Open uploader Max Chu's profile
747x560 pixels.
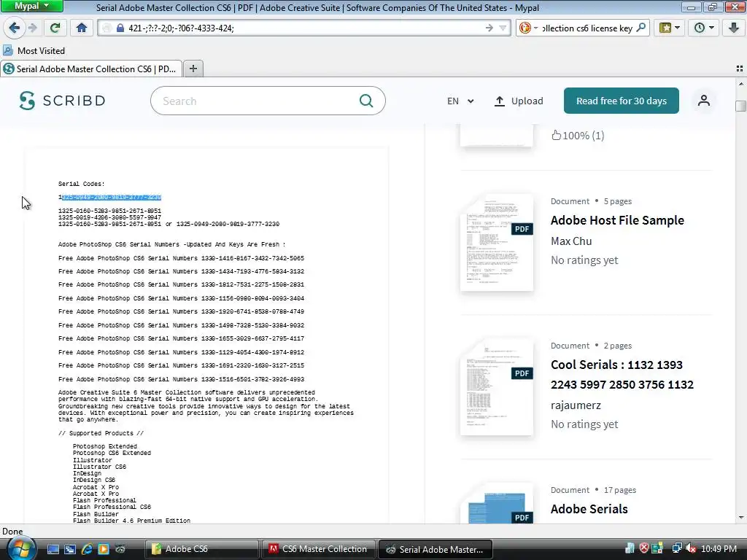click(x=571, y=241)
